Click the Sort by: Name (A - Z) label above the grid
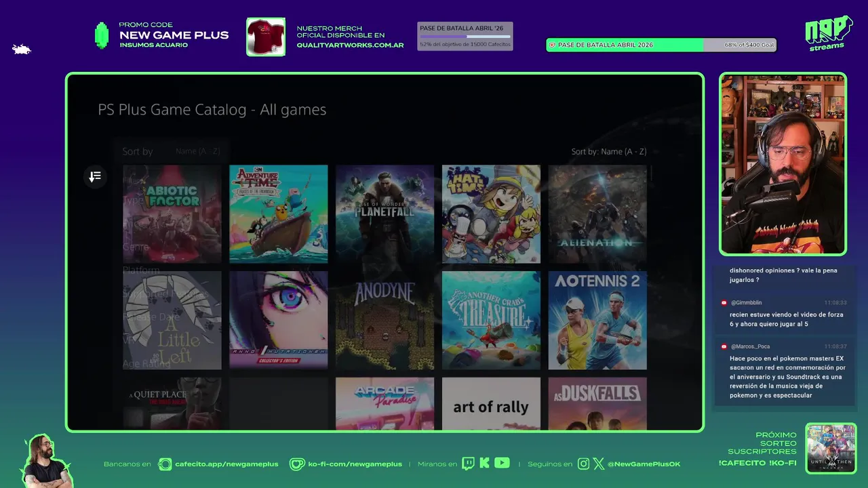The image size is (868, 488). point(609,151)
